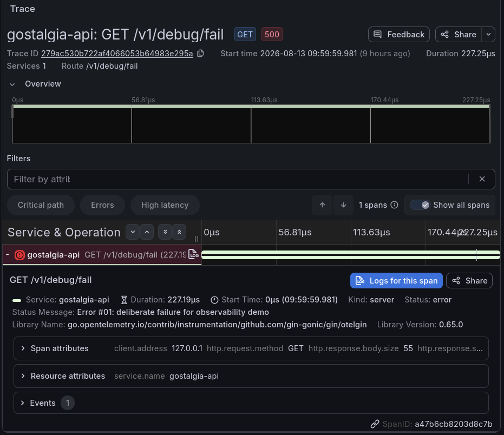Click the Status Message error text
The width and height of the screenshot is (504, 435).
coord(173,312)
